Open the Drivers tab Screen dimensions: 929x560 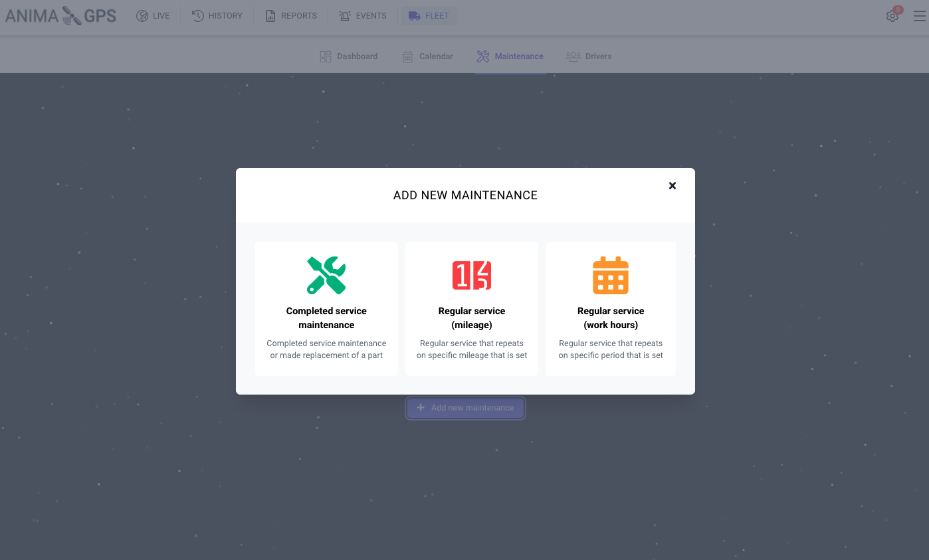click(589, 56)
